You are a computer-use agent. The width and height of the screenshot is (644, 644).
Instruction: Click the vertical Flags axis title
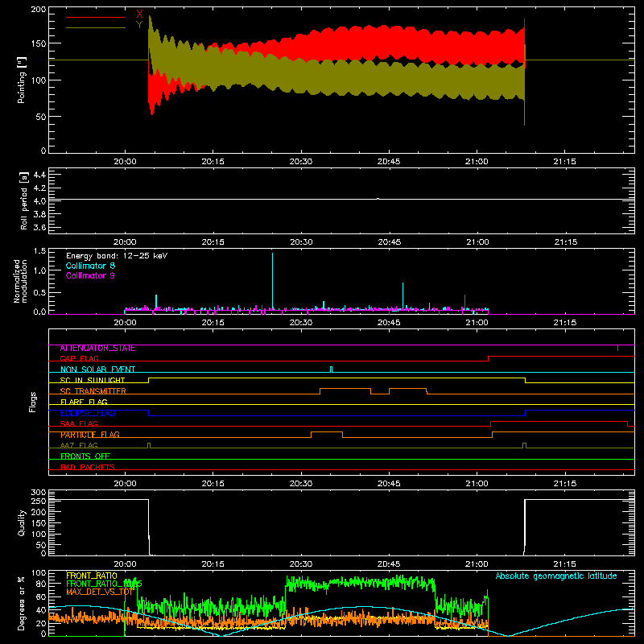[32, 402]
